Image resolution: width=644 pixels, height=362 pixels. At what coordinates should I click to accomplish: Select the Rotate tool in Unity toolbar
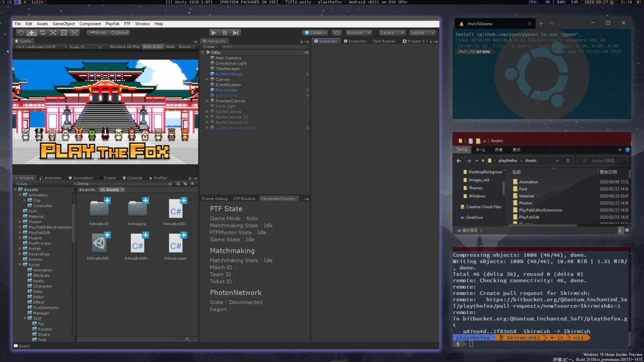pyautogui.click(x=42, y=33)
